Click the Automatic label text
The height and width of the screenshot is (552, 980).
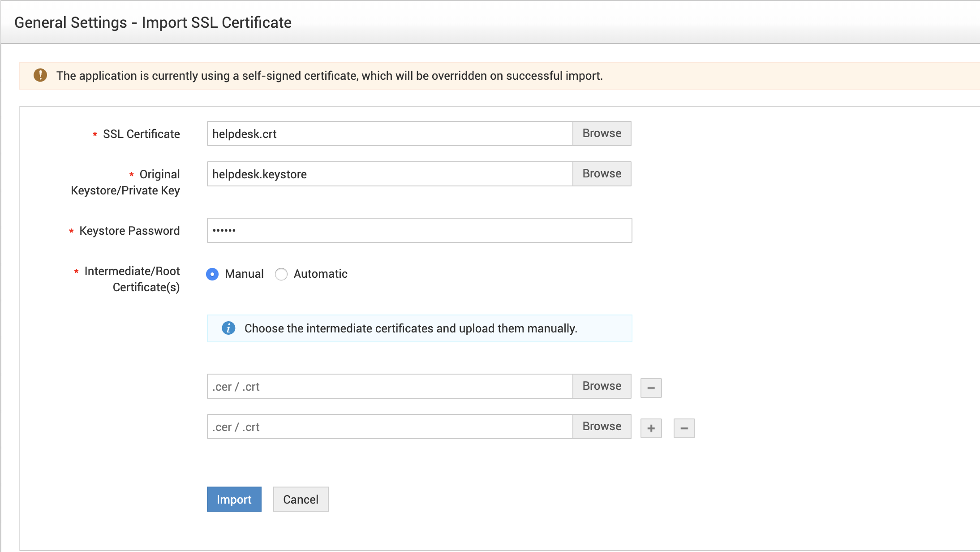pos(320,274)
